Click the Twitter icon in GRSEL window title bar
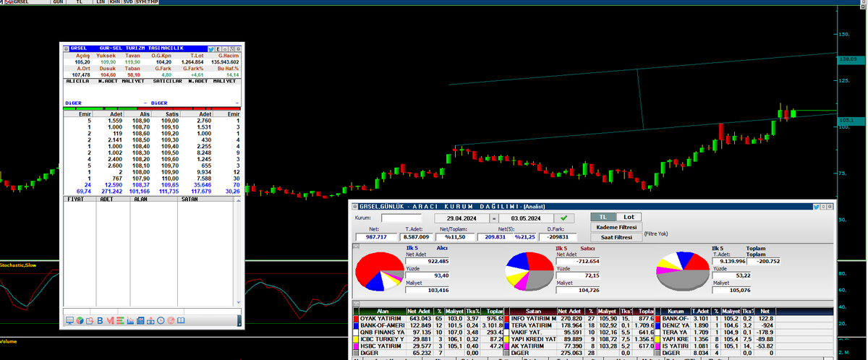 [210, 49]
